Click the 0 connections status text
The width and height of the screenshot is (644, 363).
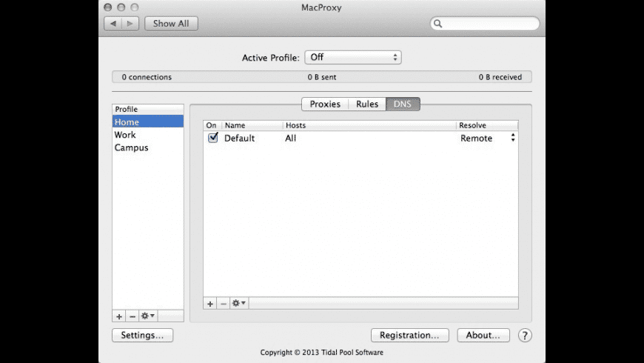pos(147,77)
